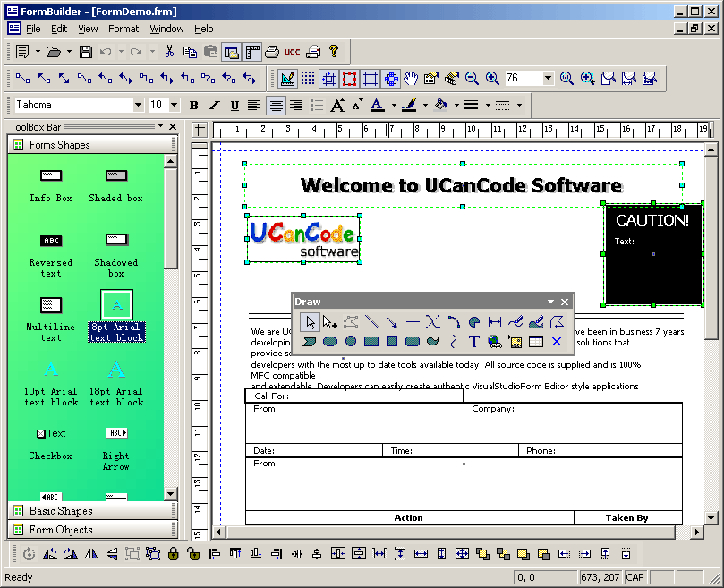Viewport: 724px width, 588px height.
Task: Toggle align text right
Action: (296, 106)
